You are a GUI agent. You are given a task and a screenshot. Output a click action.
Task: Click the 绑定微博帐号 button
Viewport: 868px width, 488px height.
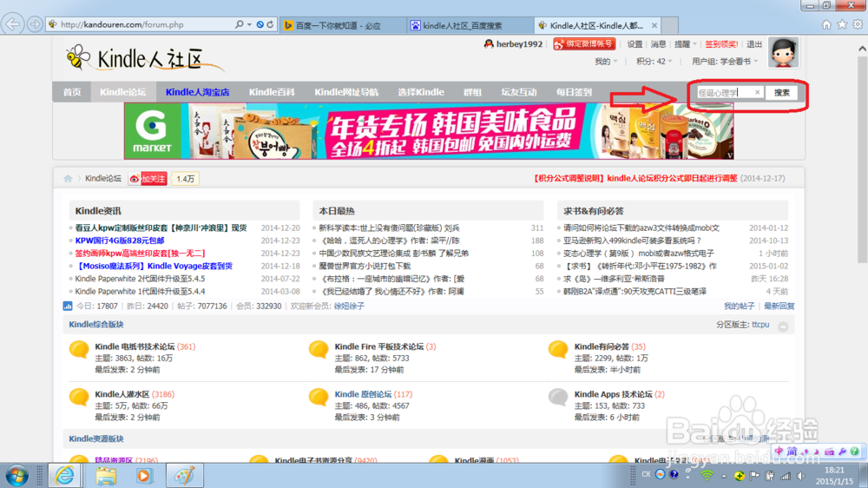(584, 43)
